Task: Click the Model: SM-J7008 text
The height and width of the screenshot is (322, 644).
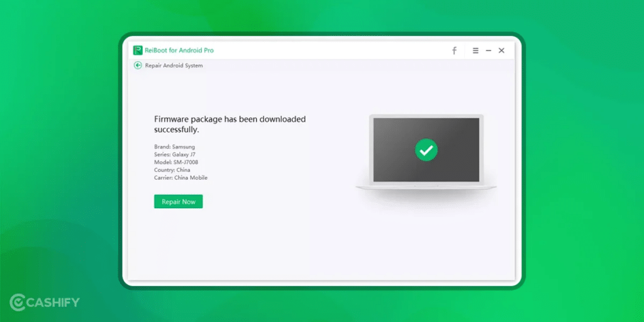Action: click(x=176, y=162)
